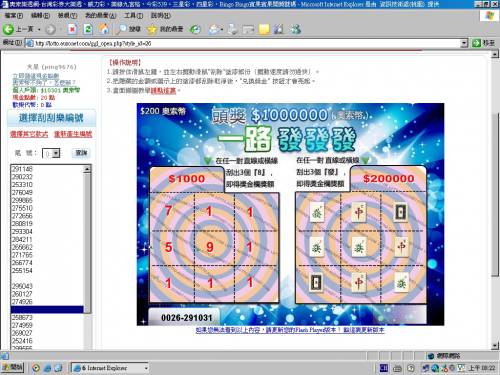
Task: Expand the tail number dropdown
Action: click(x=56, y=153)
